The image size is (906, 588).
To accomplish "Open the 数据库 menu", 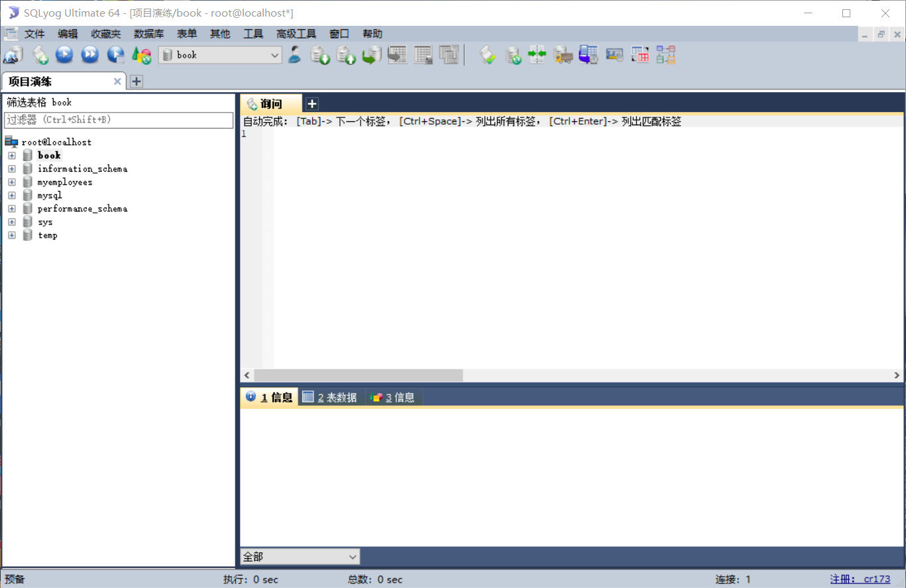I will 148,34.
